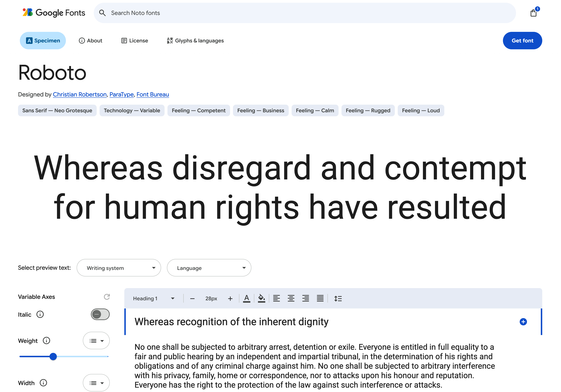Open the line height spacing control

[x=338, y=298]
